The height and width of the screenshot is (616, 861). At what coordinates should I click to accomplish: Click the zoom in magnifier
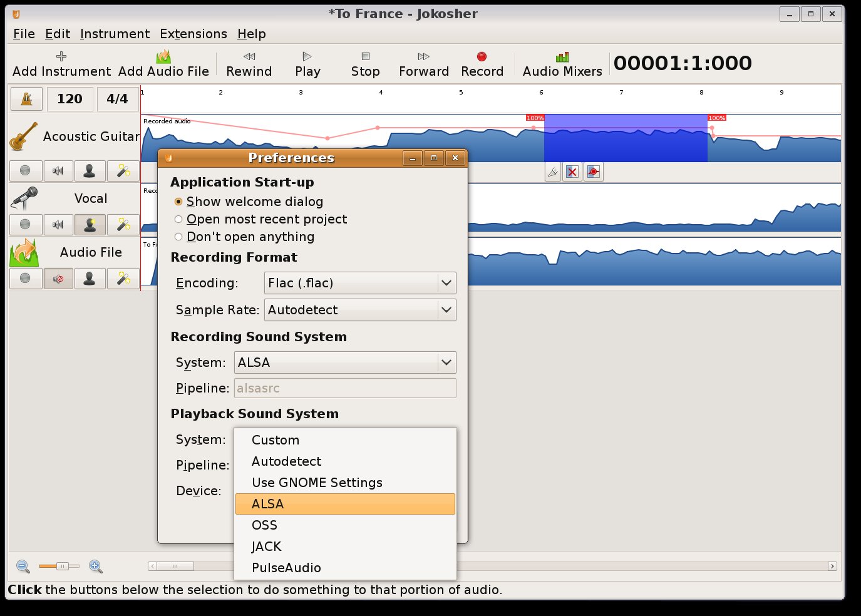pos(96,567)
